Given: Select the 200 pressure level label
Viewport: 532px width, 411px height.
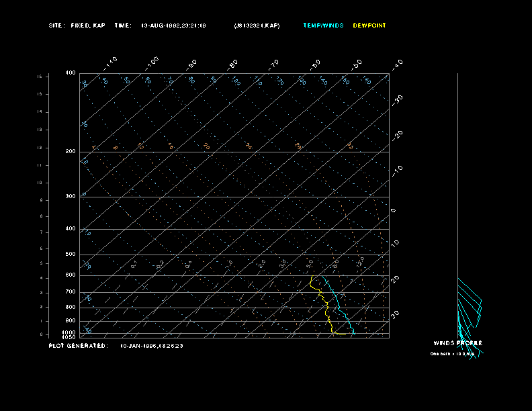Looking at the screenshot, I should [71, 152].
